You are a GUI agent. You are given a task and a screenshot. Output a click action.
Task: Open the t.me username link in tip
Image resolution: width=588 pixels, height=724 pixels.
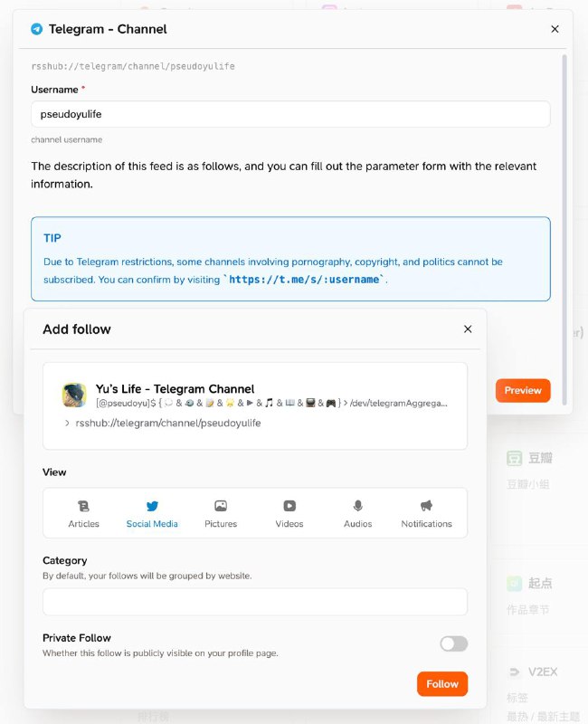point(306,280)
